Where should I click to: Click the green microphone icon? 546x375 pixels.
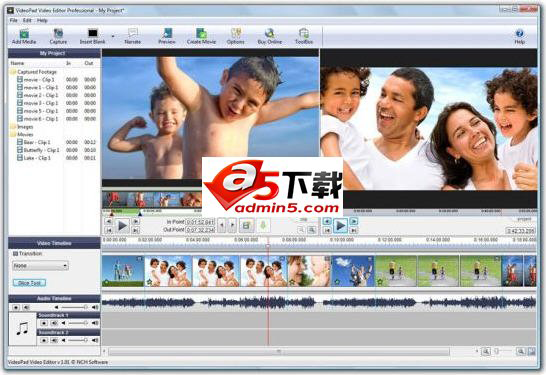(263, 226)
